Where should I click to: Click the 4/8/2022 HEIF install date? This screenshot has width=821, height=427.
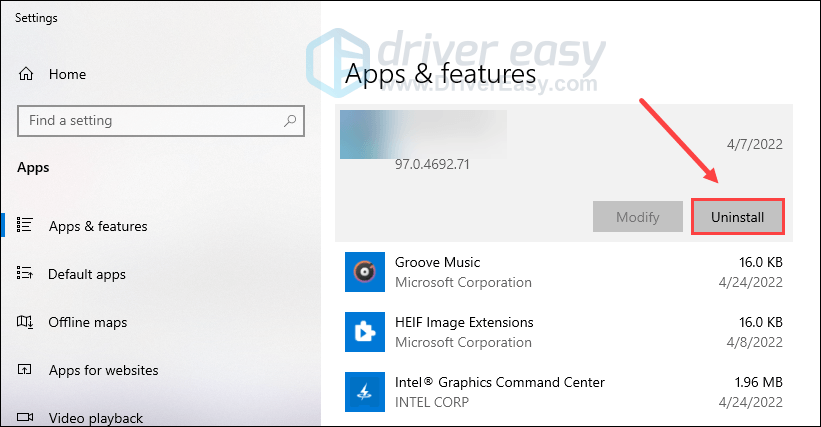(x=755, y=342)
